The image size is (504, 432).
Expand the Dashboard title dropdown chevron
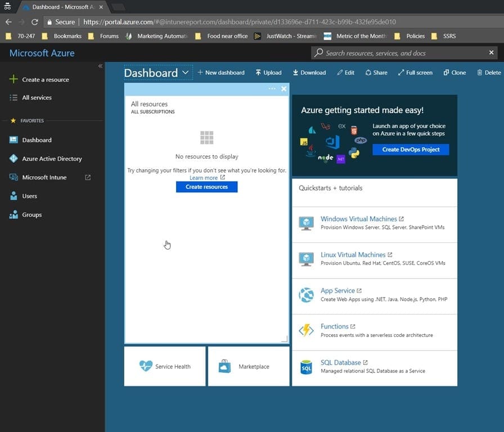coord(186,73)
